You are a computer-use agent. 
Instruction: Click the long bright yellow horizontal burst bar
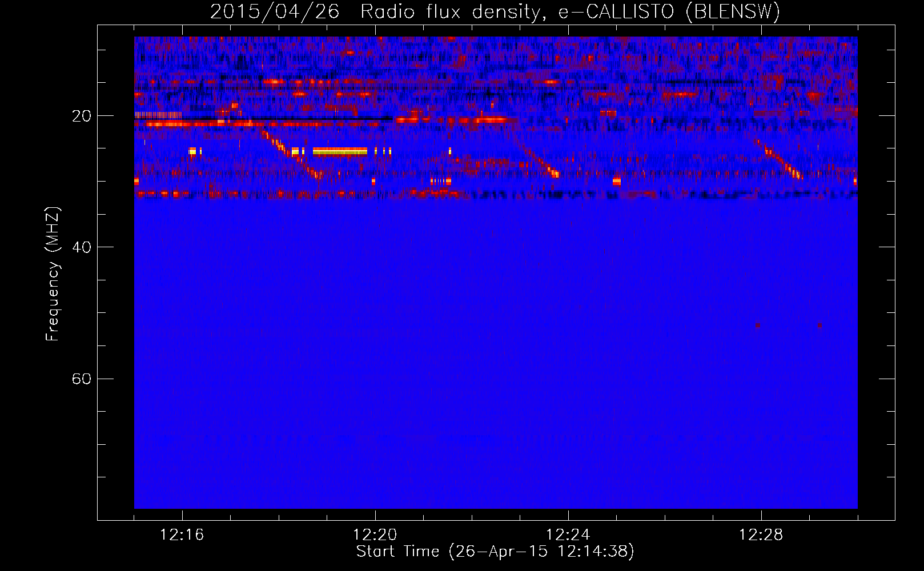(340, 151)
